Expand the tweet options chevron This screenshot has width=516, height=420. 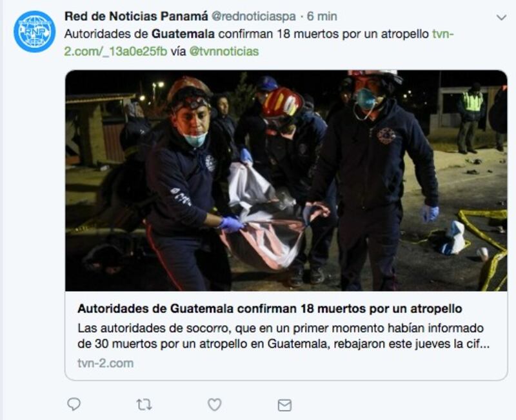click(x=501, y=17)
